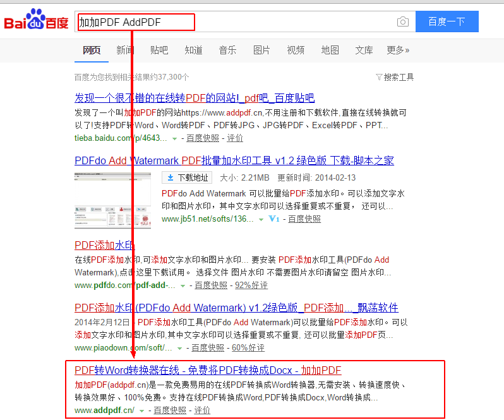Open PDFdo Add Watermark 脚本之家 result

234,160
